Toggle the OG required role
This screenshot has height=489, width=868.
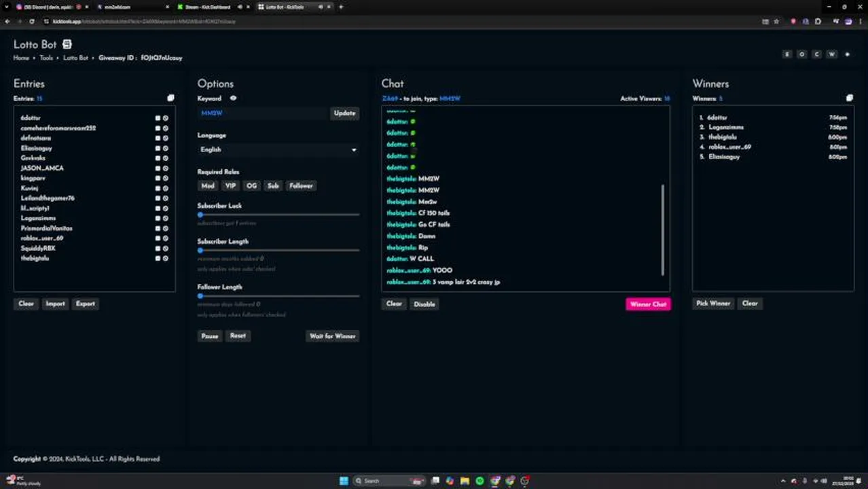tap(252, 185)
